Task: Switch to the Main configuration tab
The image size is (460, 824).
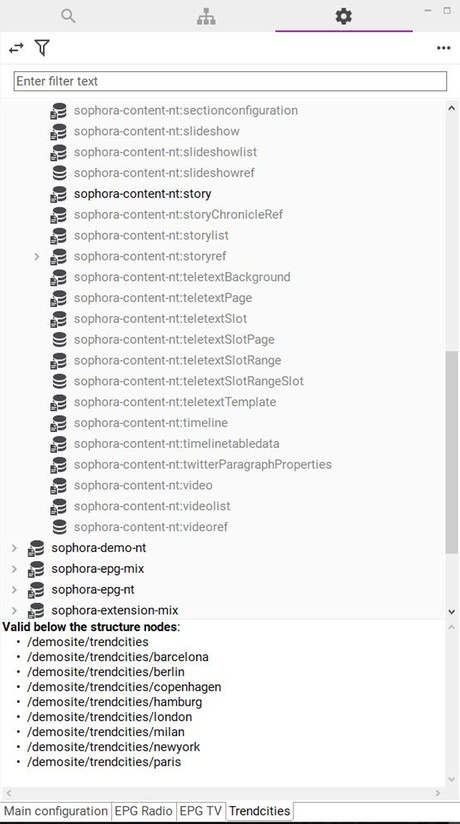Action: [x=56, y=810]
